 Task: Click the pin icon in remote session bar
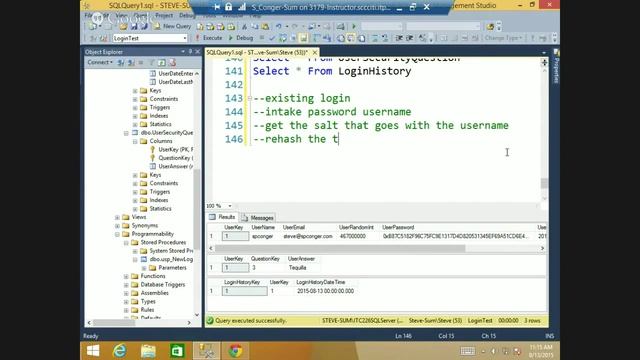[x=217, y=7]
